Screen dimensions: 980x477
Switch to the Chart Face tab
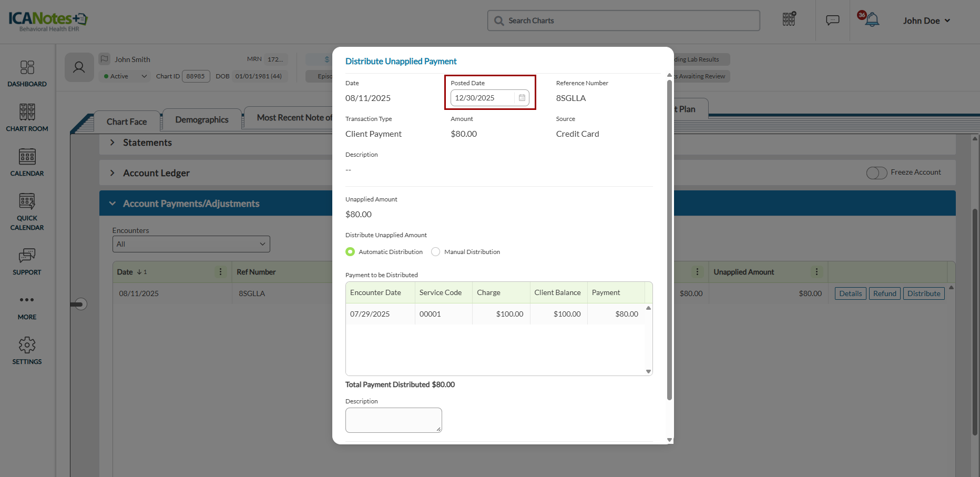pyautogui.click(x=127, y=121)
